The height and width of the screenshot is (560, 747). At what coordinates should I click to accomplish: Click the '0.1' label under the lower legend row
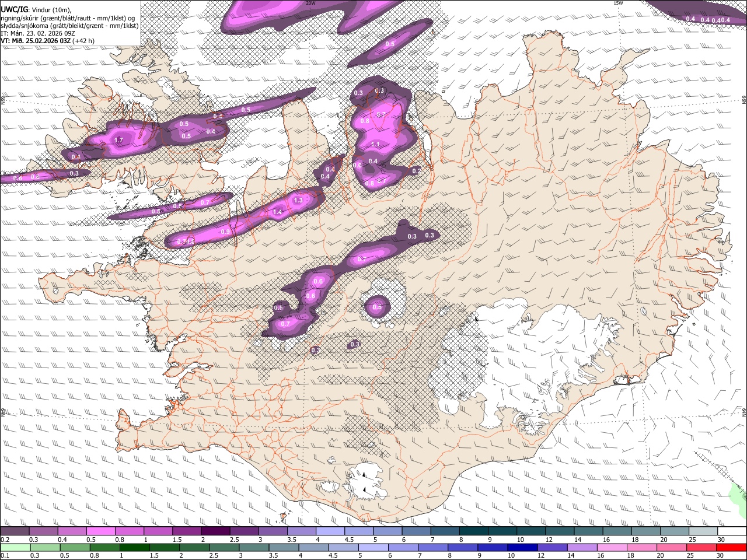[x=5, y=556]
